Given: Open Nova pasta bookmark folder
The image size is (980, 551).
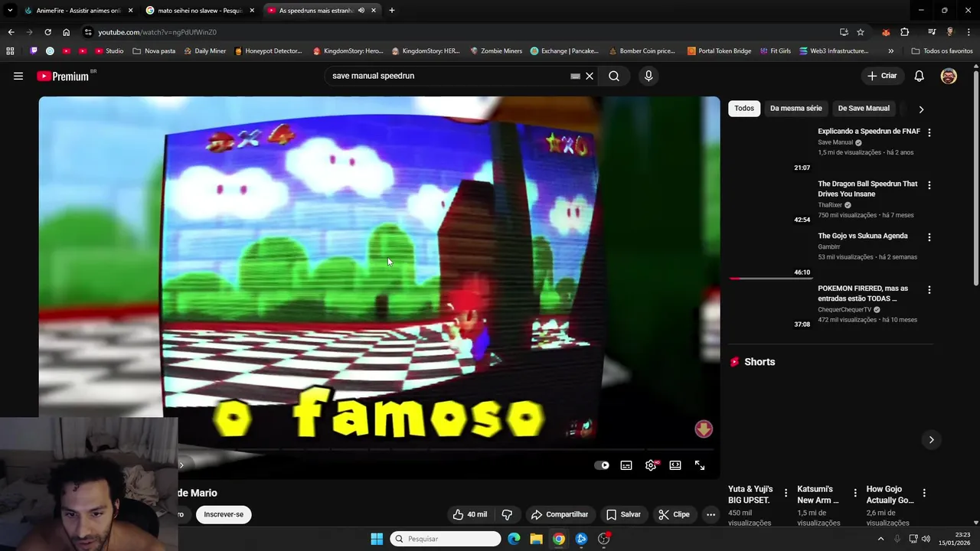Looking at the screenshot, I should click(154, 51).
